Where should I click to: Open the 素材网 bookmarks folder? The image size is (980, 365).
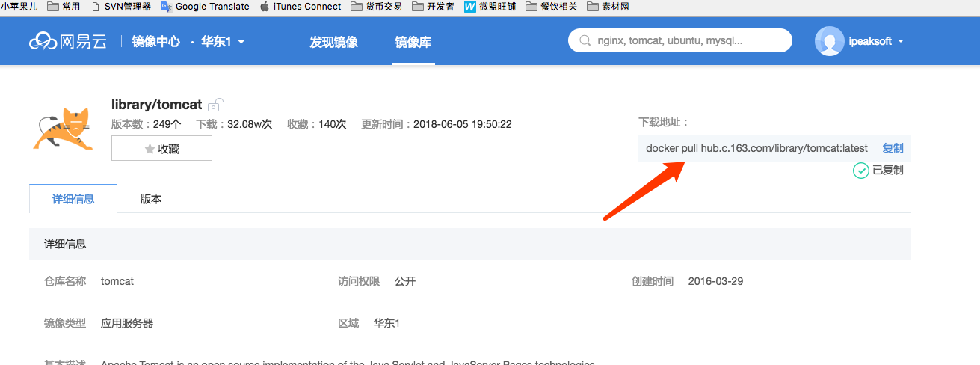(x=608, y=7)
